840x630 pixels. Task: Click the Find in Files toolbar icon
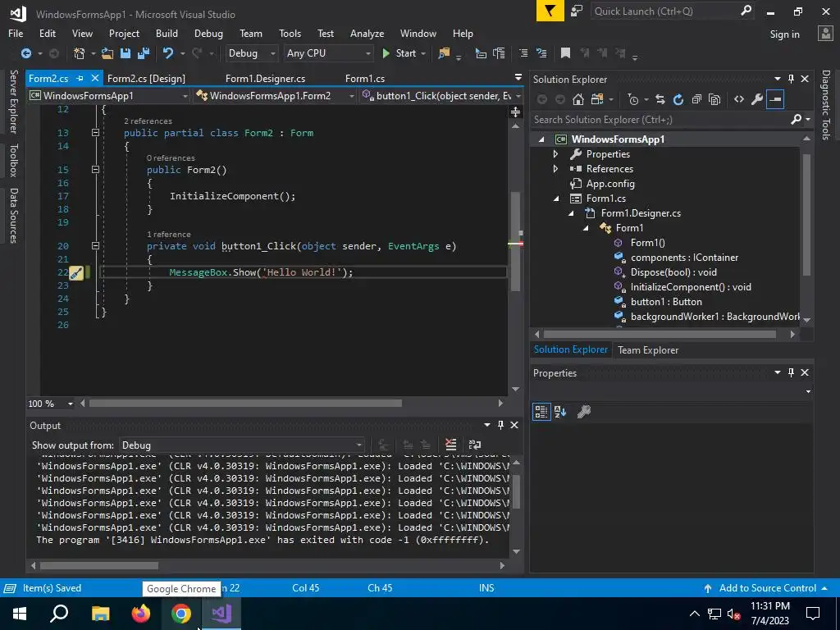(444, 53)
